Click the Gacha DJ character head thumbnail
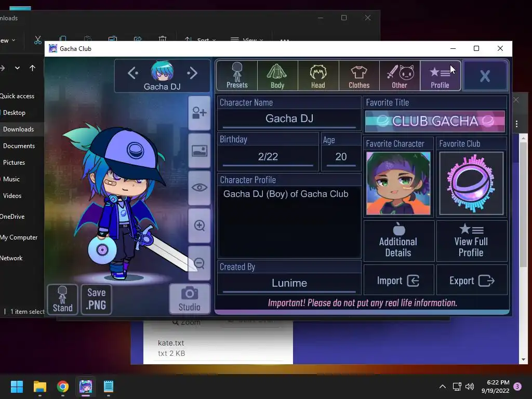 [x=162, y=71]
